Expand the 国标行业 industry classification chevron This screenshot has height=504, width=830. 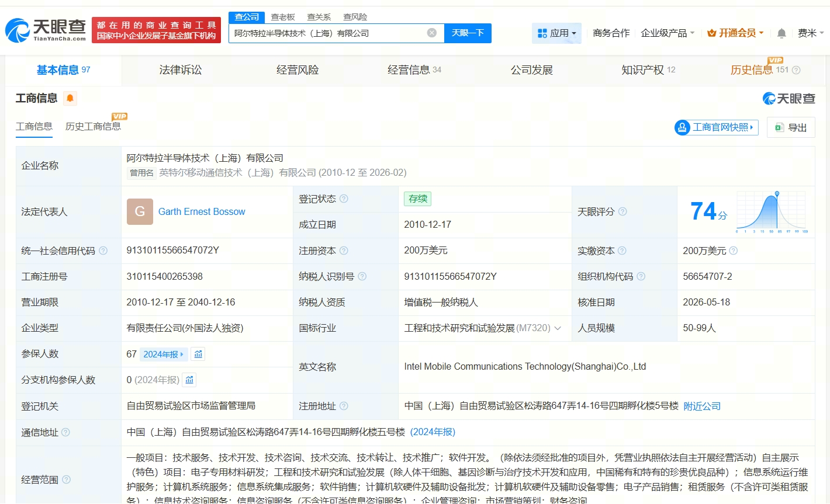coord(558,328)
